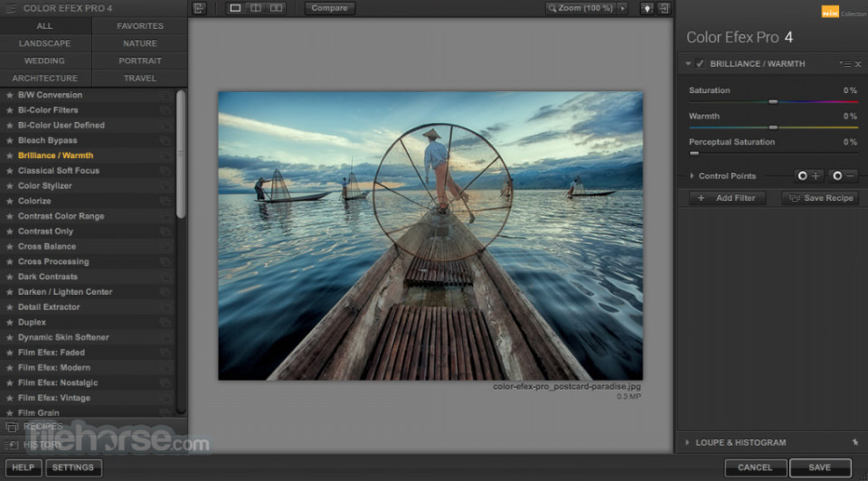
Task: Add a positive control point
Action: pos(808,176)
